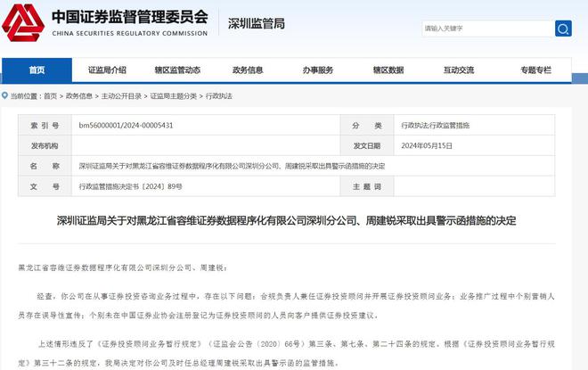Click the paragraph beginning 上述情形违反了
This screenshot has height=370, width=588.
click(287, 353)
